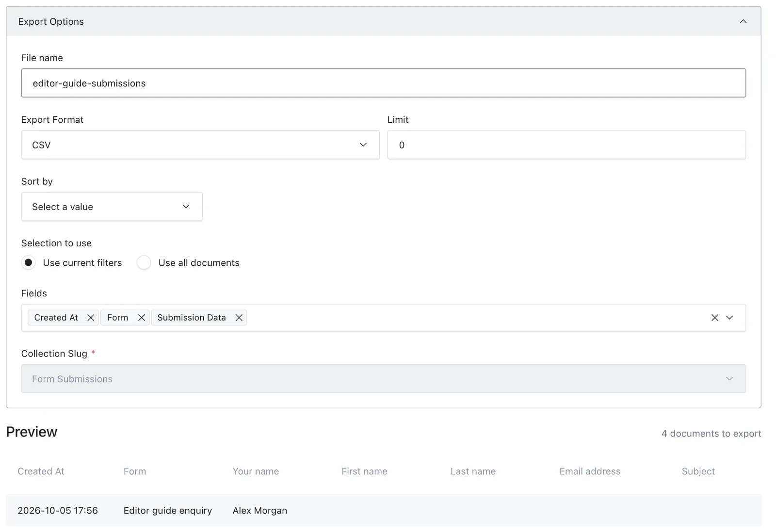Click the Submission Data tag label

tap(192, 318)
